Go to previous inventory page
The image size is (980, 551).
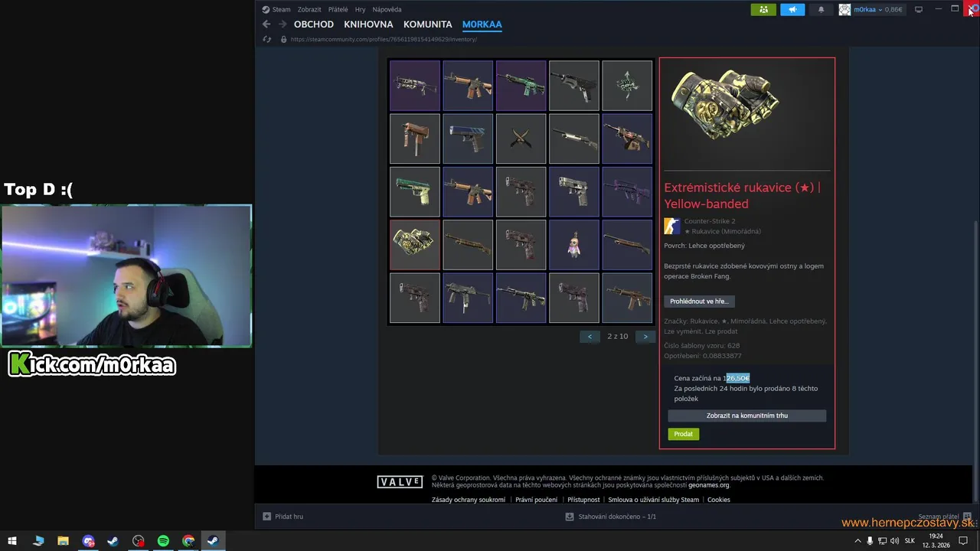coord(590,337)
